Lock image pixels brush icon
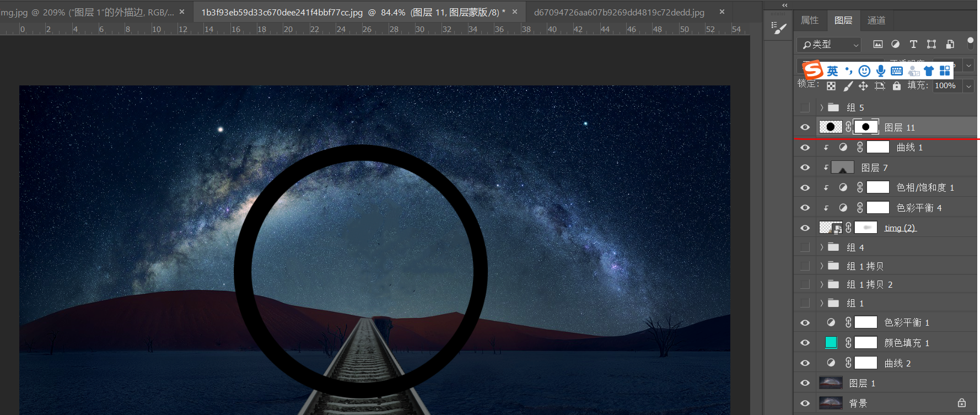Screen dimensions: 980x415 point(848,86)
